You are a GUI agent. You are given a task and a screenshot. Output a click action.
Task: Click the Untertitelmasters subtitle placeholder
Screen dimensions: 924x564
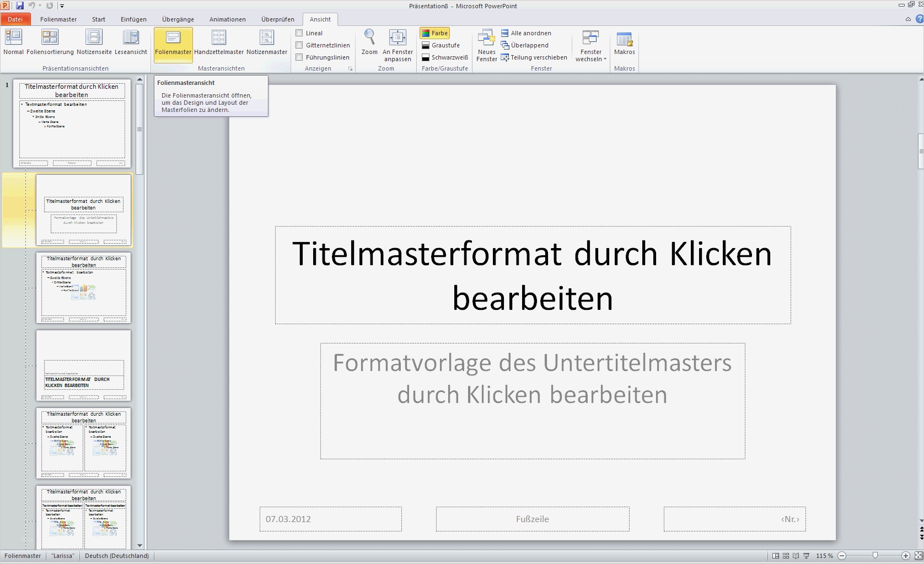pyautogui.click(x=533, y=401)
